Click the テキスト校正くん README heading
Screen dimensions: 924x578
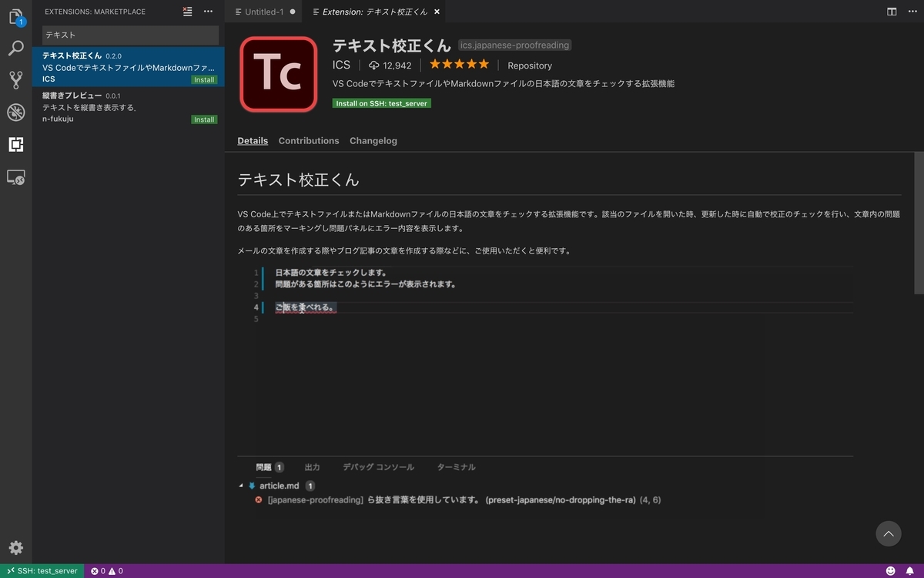point(298,180)
